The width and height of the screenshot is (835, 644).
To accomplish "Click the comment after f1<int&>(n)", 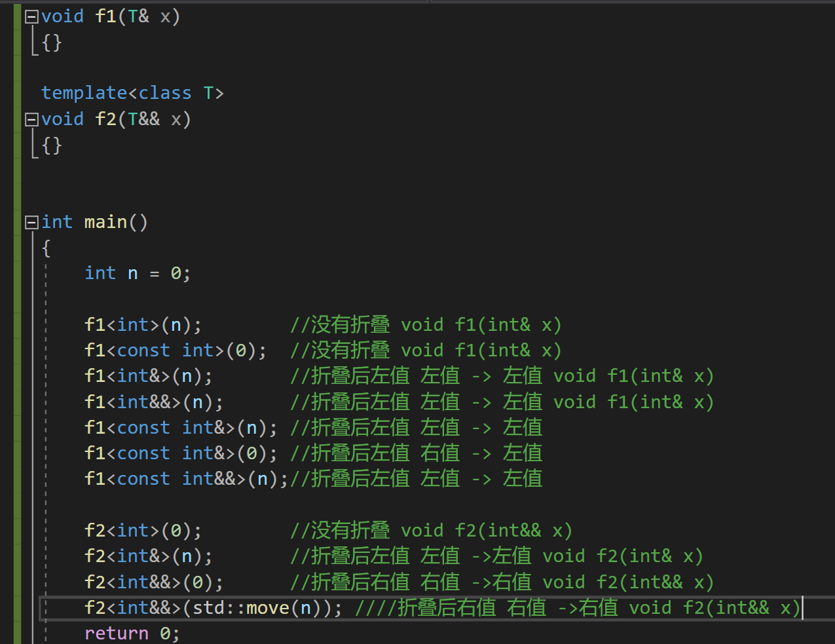I will coord(502,376).
